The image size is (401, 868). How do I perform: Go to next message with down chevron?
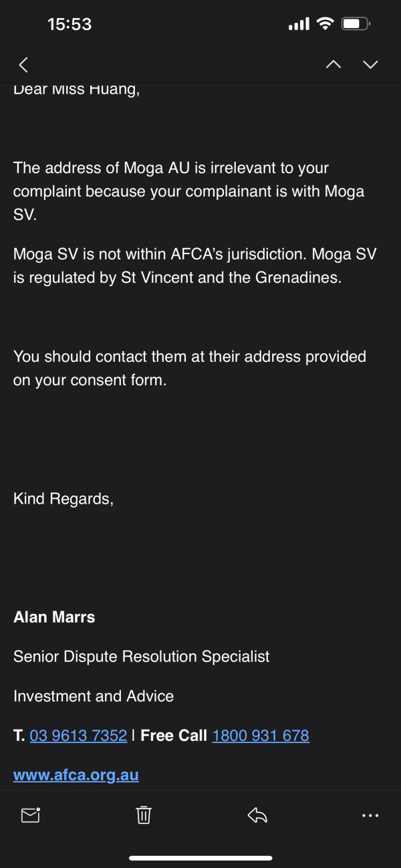pyautogui.click(x=370, y=64)
